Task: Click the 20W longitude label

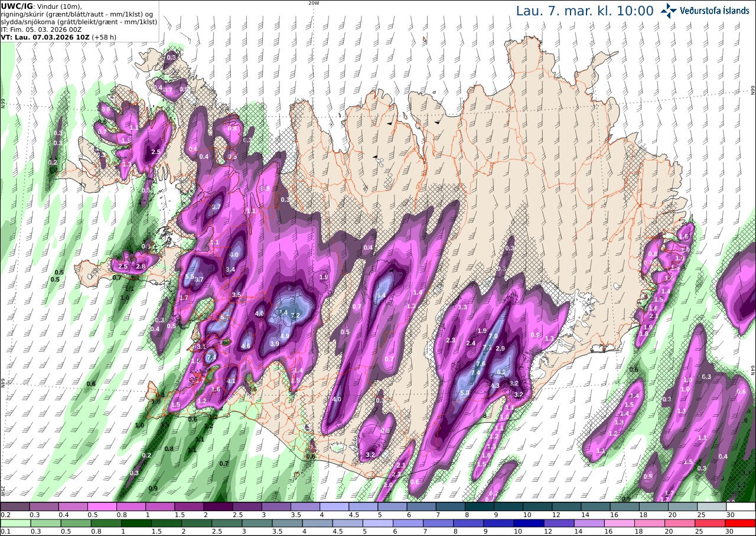Action: coord(314,3)
